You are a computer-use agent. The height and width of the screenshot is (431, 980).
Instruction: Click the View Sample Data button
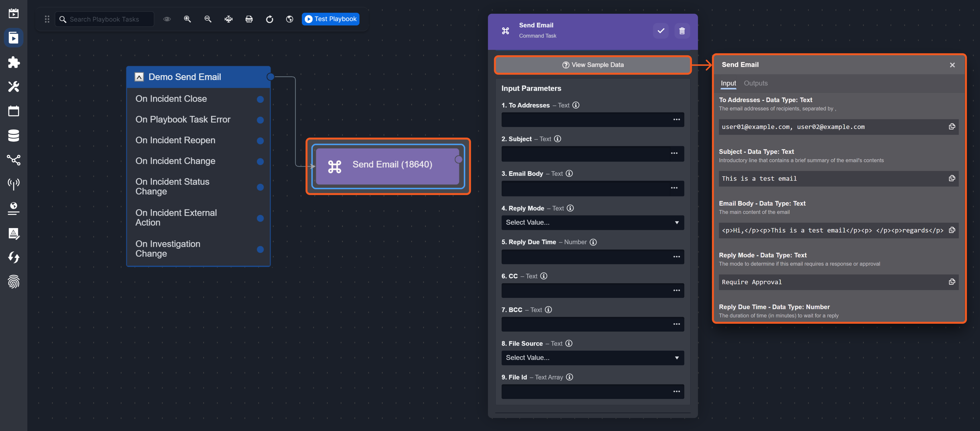tap(592, 65)
